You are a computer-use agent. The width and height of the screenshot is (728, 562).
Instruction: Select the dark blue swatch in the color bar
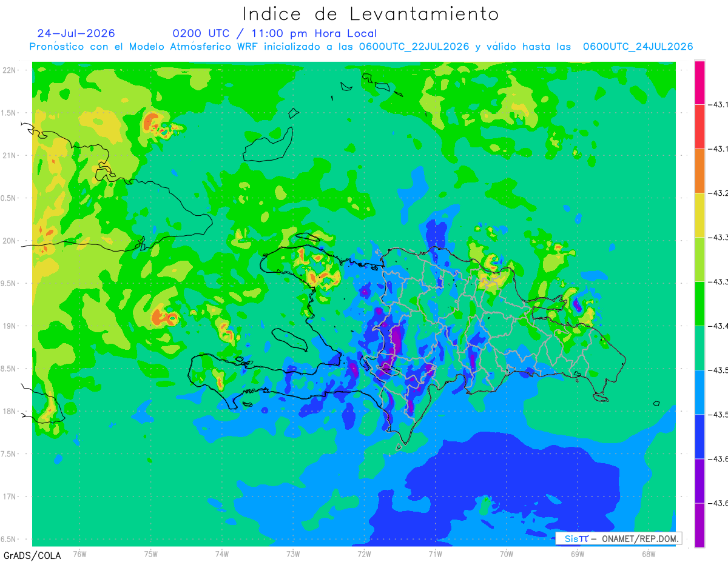tap(699, 437)
